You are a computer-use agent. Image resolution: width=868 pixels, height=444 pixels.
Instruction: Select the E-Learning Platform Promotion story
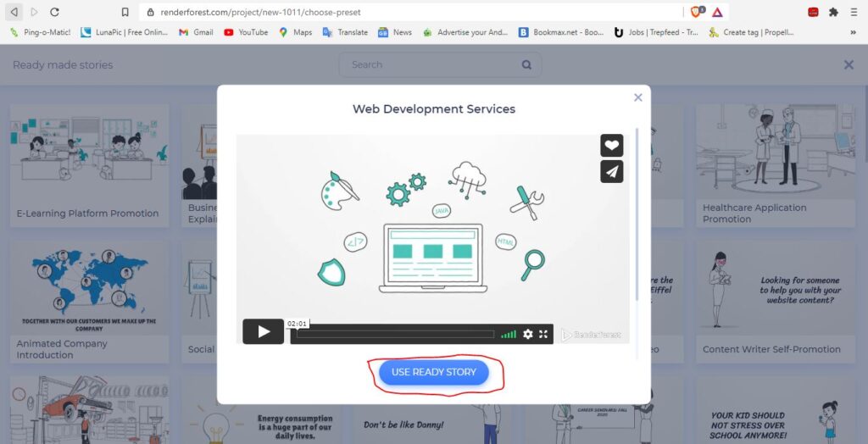click(89, 165)
